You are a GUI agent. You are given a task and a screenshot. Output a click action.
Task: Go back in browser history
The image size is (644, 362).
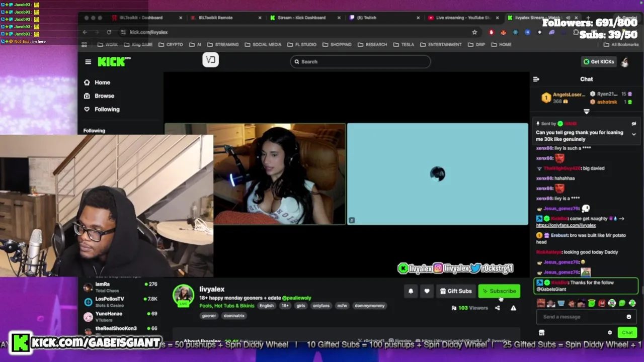[85, 32]
